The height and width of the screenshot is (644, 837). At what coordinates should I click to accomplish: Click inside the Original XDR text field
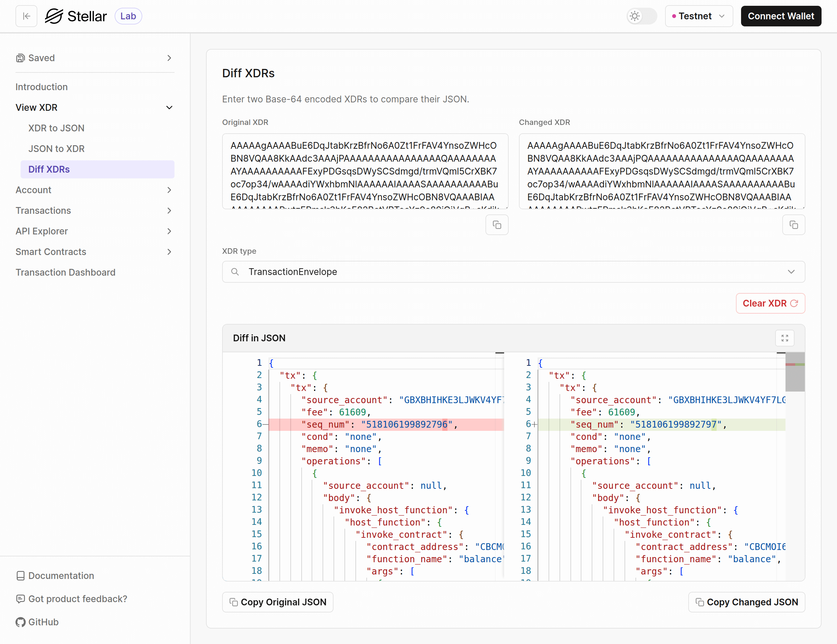coord(364,171)
